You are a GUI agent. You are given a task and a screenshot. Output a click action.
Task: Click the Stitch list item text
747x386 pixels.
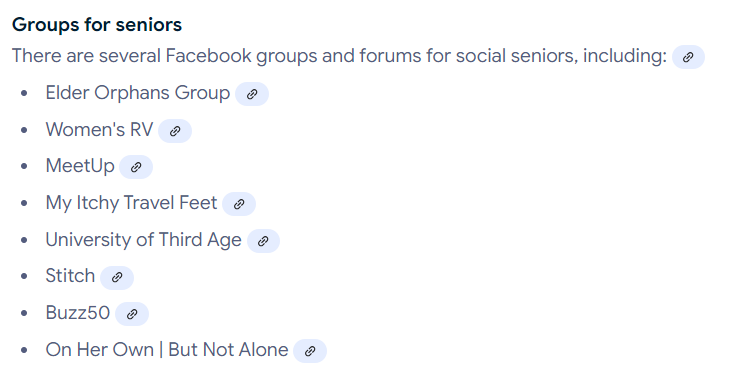70,276
